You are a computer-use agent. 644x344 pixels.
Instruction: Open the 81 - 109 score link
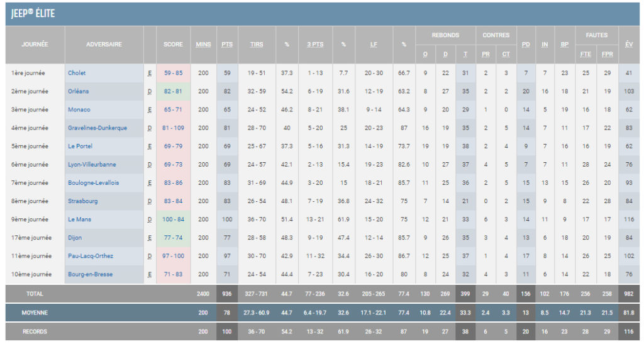tap(174, 128)
